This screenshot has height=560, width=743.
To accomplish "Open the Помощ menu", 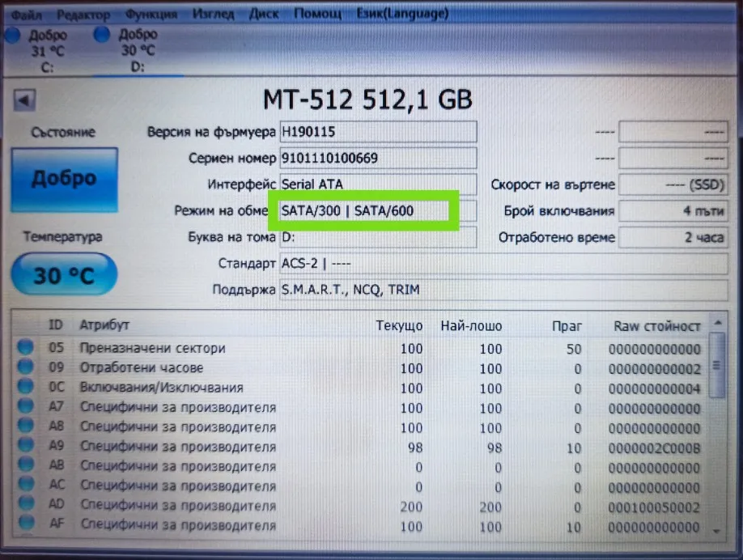I will (x=317, y=14).
